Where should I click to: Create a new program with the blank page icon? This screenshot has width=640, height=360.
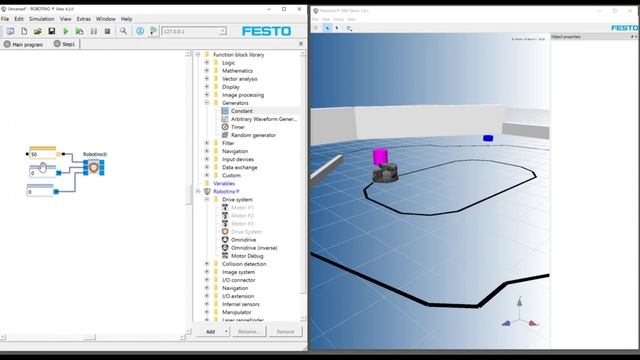tap(24, 31)
